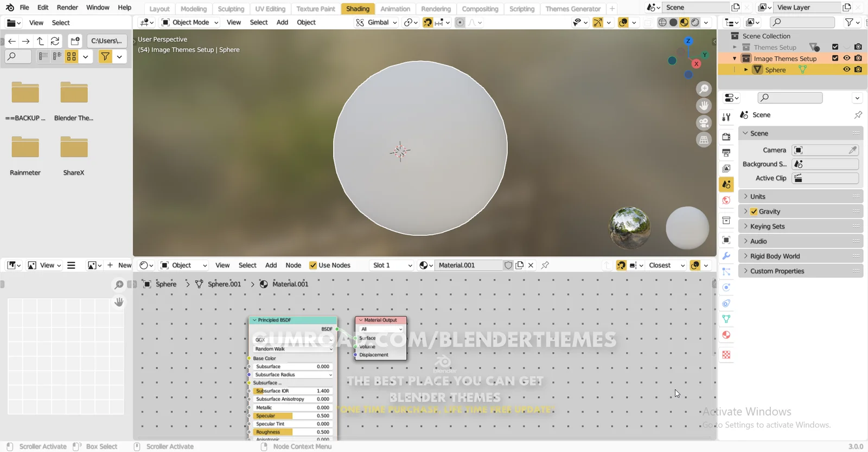Go to parent directory in file browser

41,41
